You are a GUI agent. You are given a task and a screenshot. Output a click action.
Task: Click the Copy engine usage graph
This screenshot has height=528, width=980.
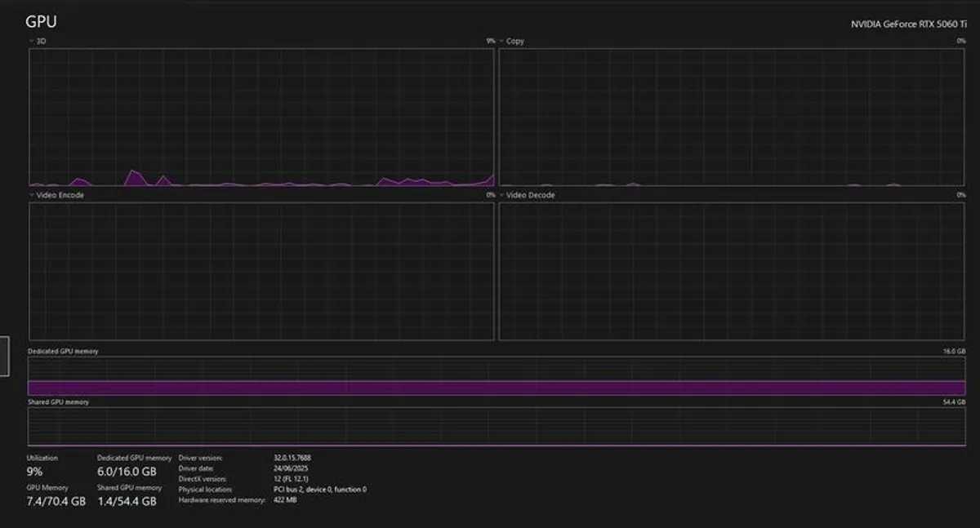tap(732, 117)
